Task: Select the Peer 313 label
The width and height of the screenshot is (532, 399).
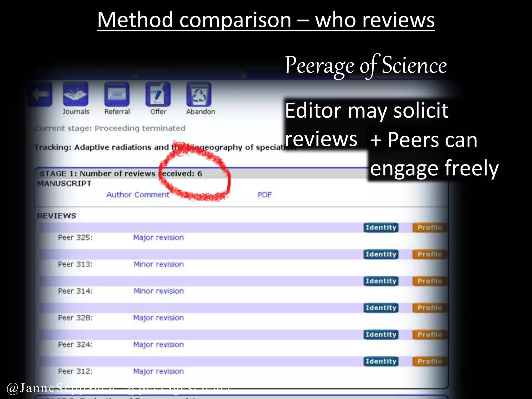Action: [75, 264]
